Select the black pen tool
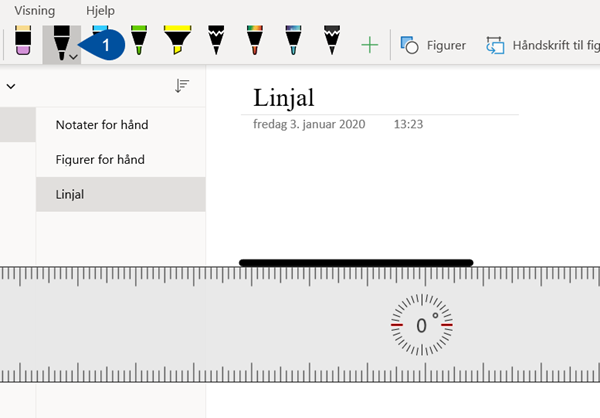 [x=61, y=43]
